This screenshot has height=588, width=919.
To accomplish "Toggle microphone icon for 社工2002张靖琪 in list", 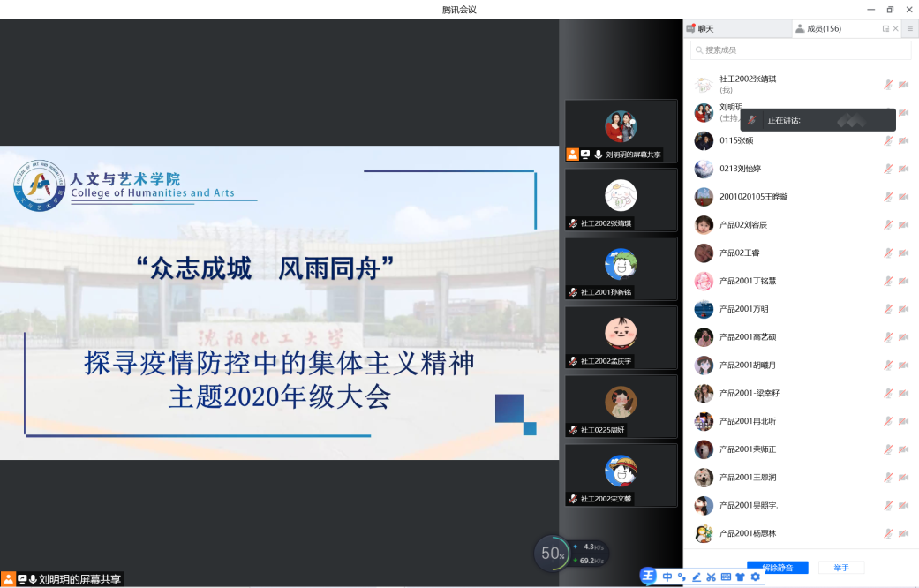I will [888, 85].
